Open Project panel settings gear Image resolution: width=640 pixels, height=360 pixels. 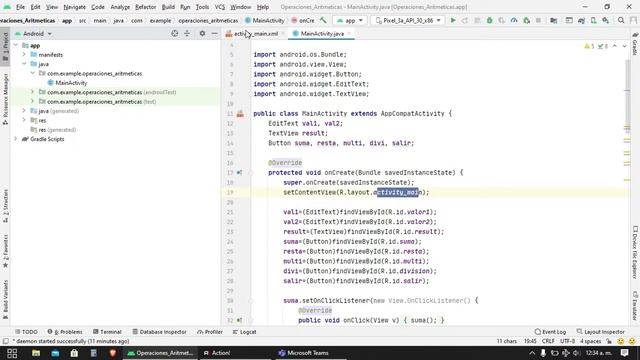click(202, 33)
